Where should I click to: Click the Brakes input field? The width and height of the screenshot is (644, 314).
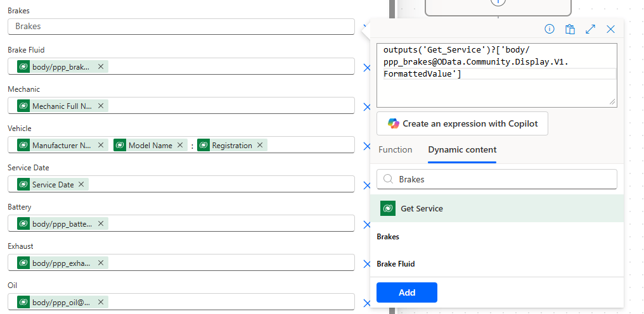(181, 27)
